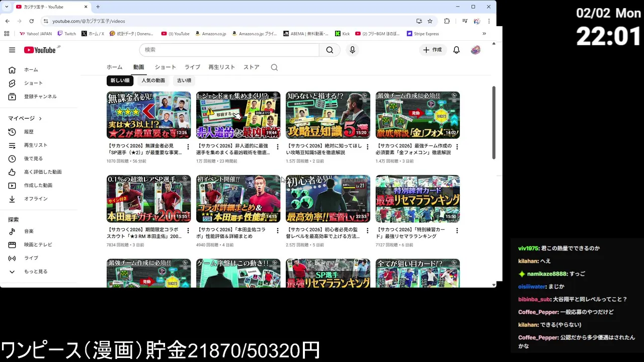Image resolution: width=644 pixels, height=362 pixels.
Task: Select 新しい順 sort chip
Action: [120, 80]
